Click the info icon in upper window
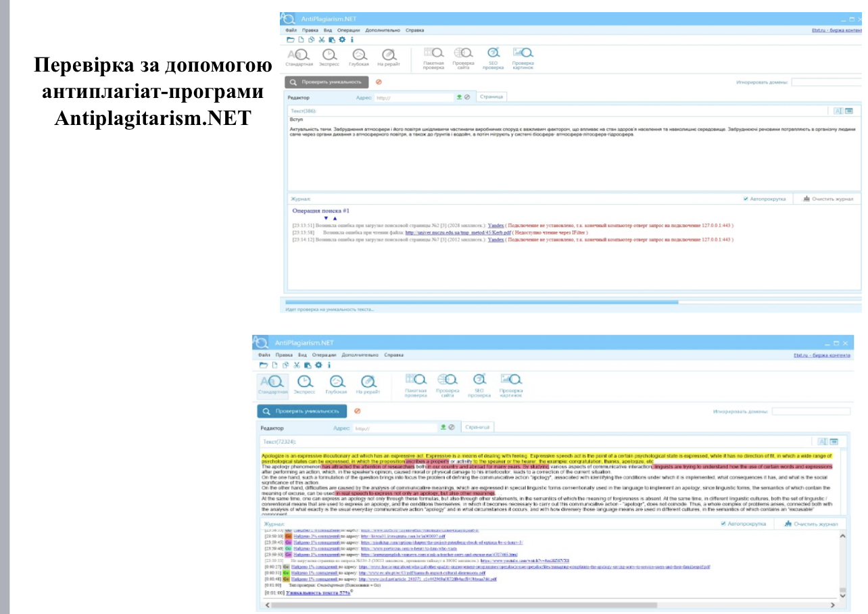The image size is (868, 614). (x=352, y=39)
